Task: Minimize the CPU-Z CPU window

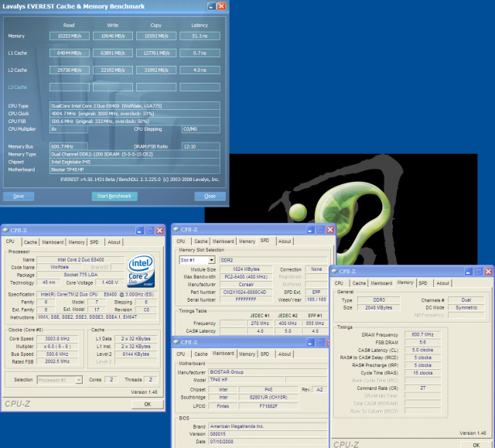Action: 140,231
